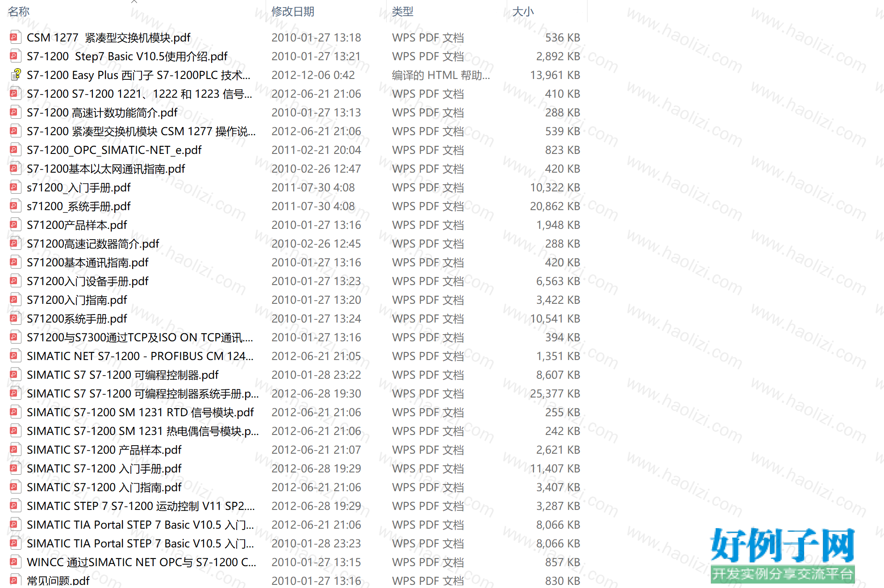Select S7-1200 S7-1200 1221、1222 和 1223 信号 file
Viewport: 884px width, 588px height.
(139, 94)
